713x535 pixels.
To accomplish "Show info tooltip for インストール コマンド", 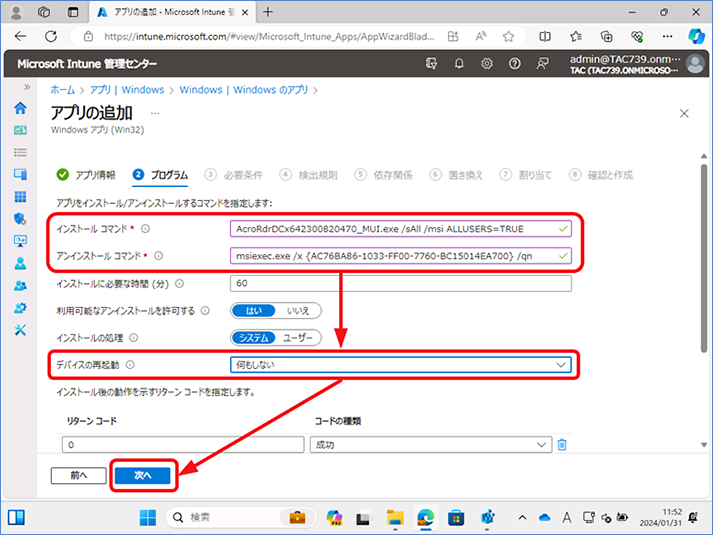I will click(x=145, y=229).
